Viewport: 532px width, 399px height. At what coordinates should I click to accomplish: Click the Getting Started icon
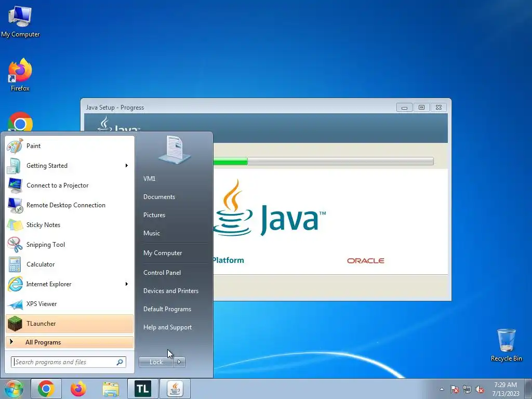[x=15, y=166]
